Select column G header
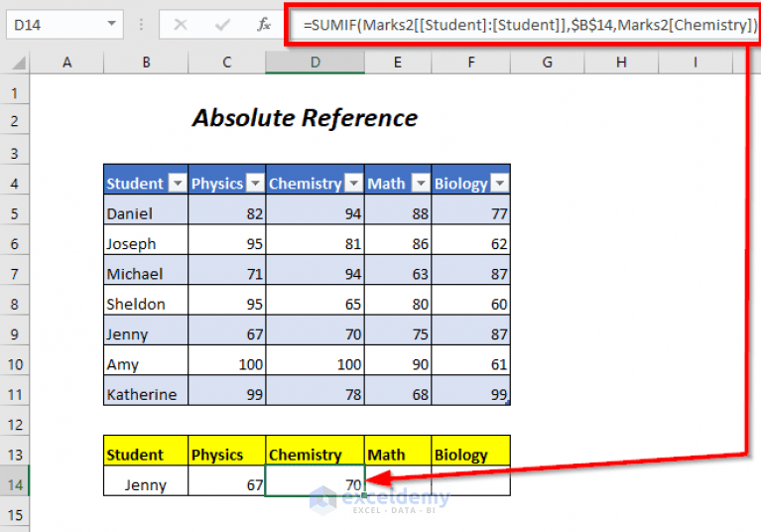Screen dimensions: 761x532 [x=547, y=63]
